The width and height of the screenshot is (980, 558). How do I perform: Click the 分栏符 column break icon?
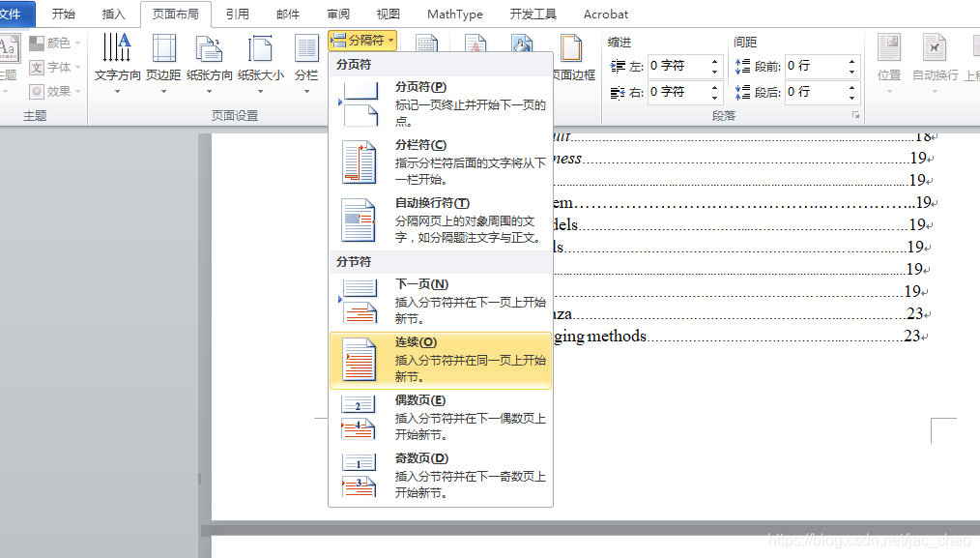(359, 162)
